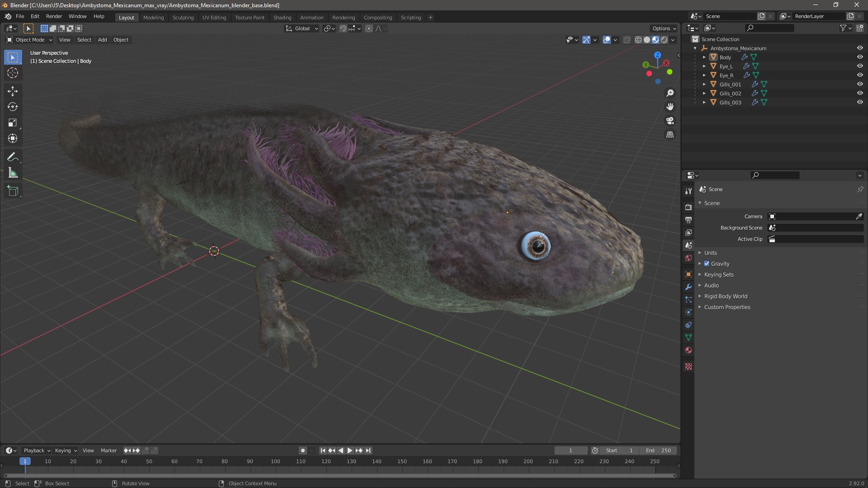Hide the Eye_R object in outliner

point(859,75)
